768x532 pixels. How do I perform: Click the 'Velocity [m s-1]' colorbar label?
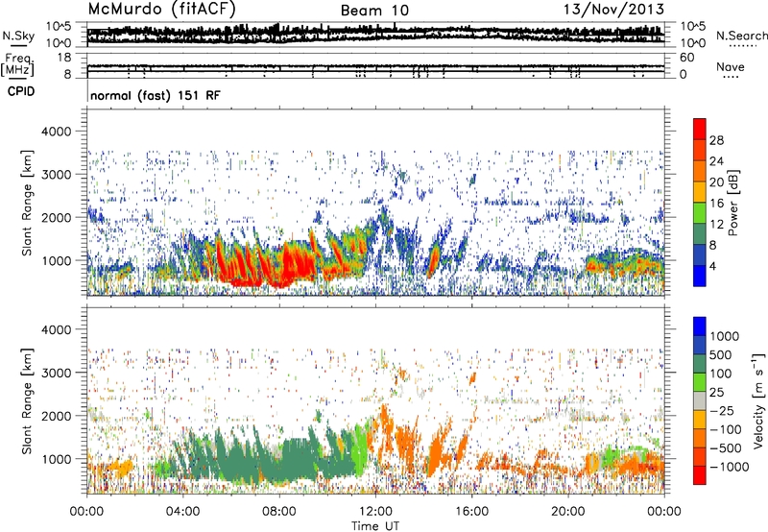(758, 400)
